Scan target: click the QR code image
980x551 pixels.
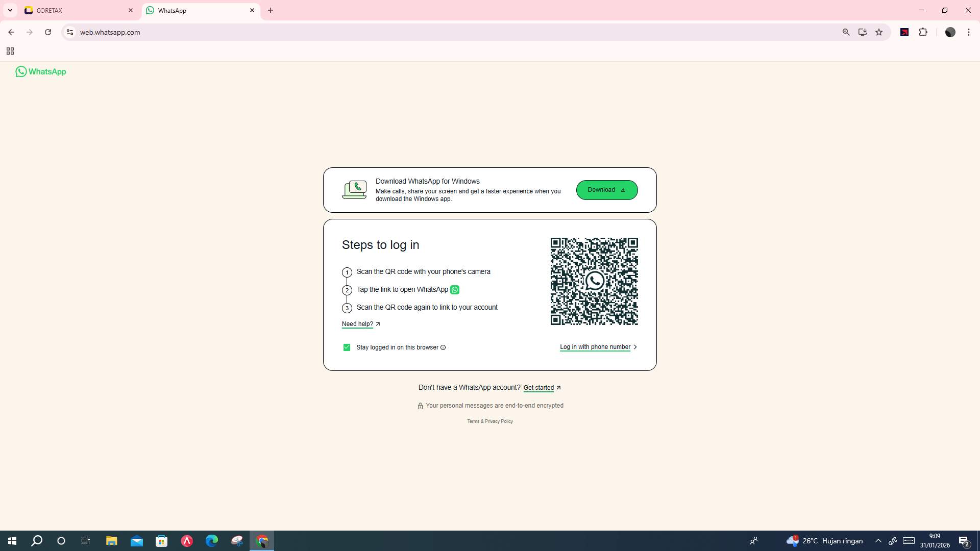(x=594, y=281)
